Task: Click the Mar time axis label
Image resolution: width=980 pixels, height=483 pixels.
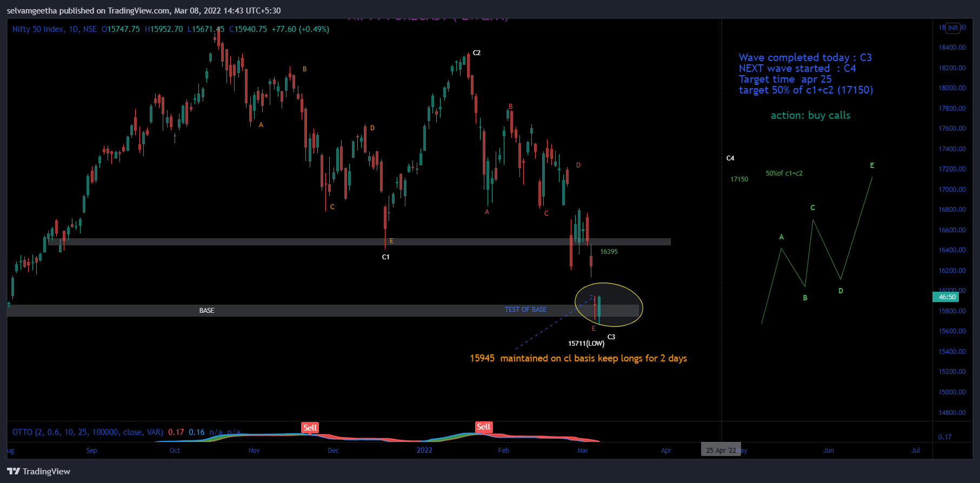Action: point(582,451)
